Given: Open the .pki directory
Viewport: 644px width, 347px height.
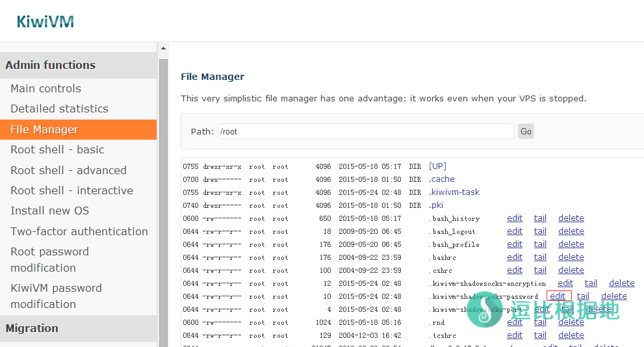Looking at the screenshot, I should (x=436, y=205).
